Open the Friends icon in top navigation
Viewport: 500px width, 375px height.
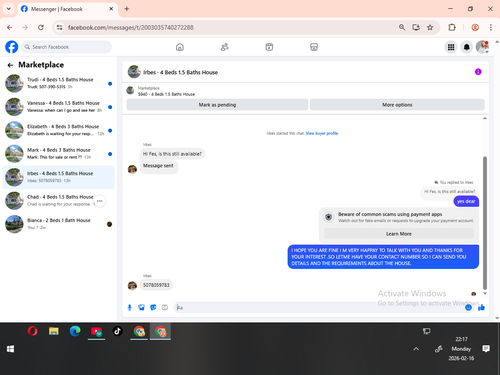pyautogui.click(x=225, y=47)
